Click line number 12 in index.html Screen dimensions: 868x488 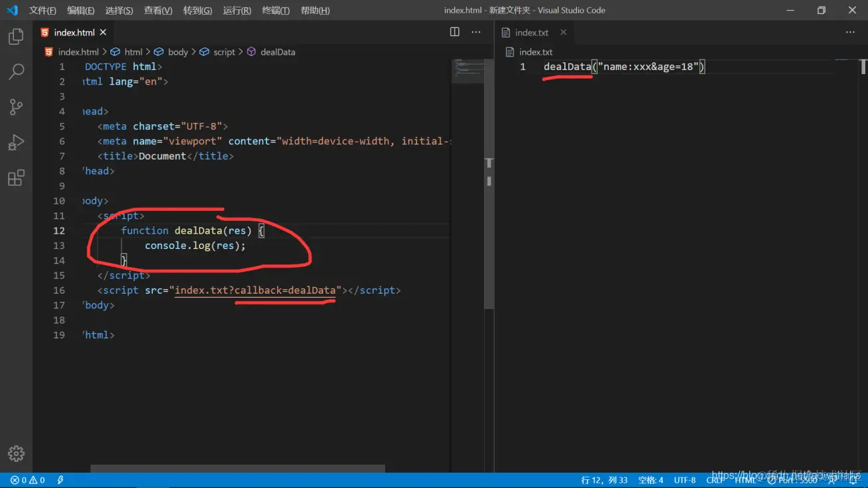point(59,230)
